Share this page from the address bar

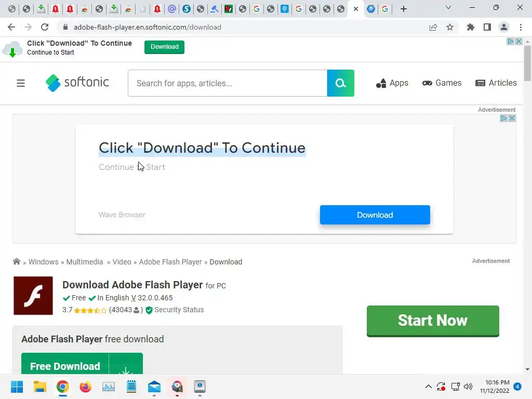(x=433, y=27)
